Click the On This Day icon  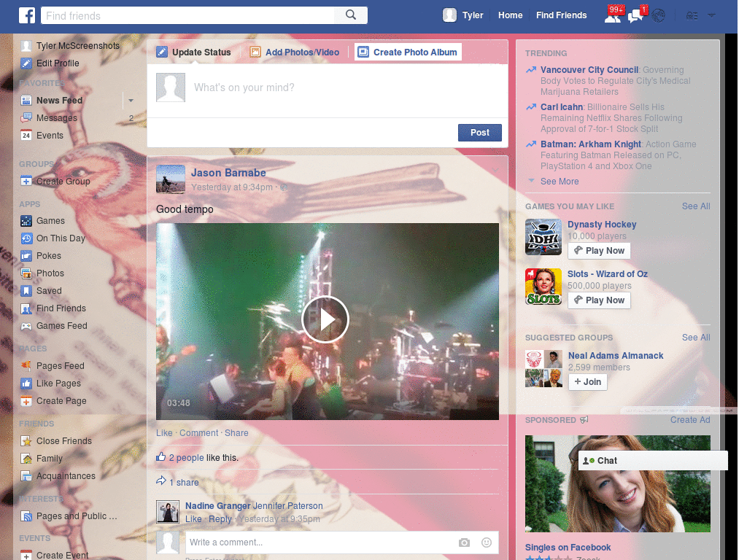pos(26,238)
